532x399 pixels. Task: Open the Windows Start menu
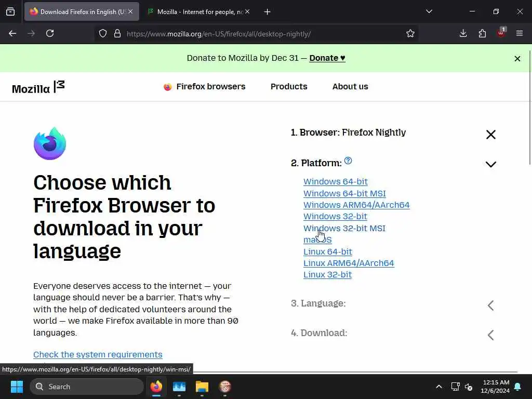(x=17, y=387)
